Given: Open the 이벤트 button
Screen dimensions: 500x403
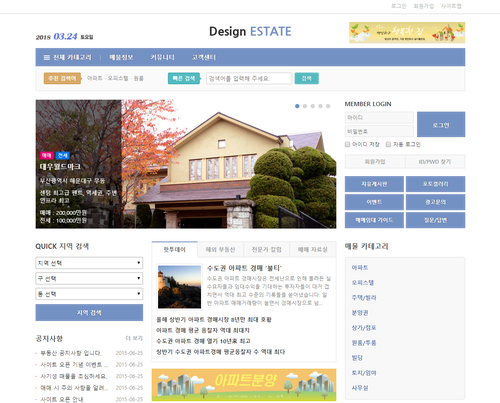Looking at the screenshot, I should tap(374, 202).
